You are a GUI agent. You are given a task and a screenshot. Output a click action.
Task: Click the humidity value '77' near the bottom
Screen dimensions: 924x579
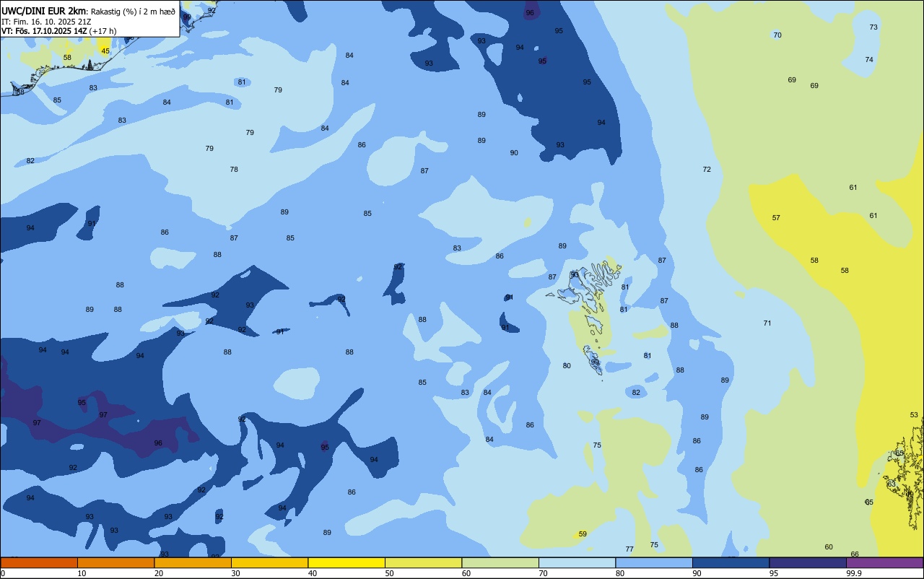[x=629, y=549]
